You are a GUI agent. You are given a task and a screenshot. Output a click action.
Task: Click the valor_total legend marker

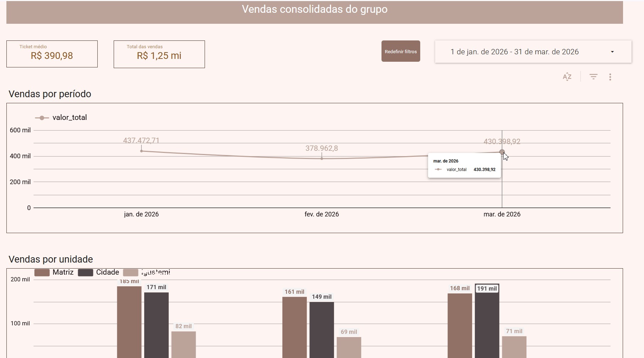pyautogui.click(x=42, y=118)
